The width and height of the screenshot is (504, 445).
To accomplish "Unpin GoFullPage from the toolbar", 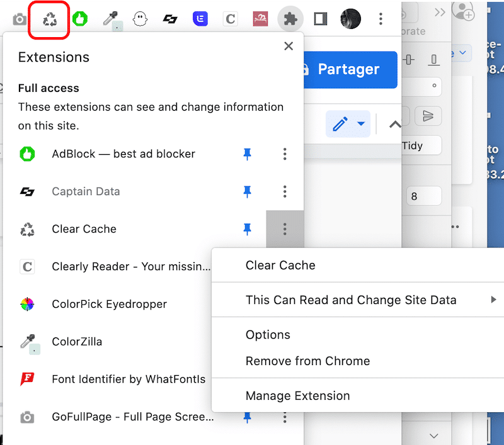I will point(248,417).
